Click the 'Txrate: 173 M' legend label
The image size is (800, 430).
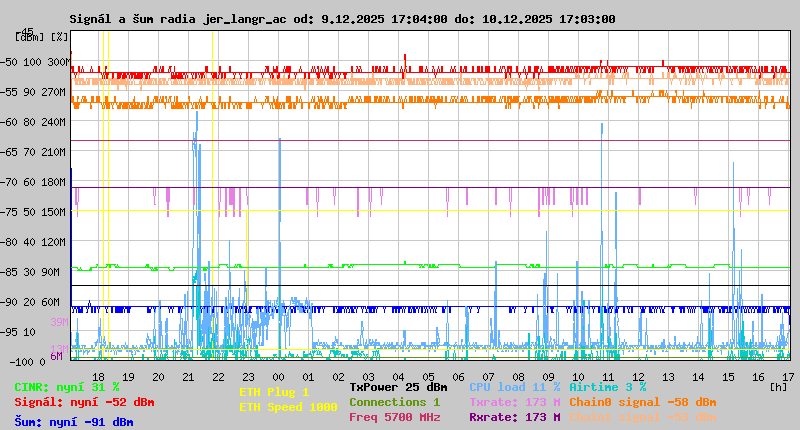[515, 402]
